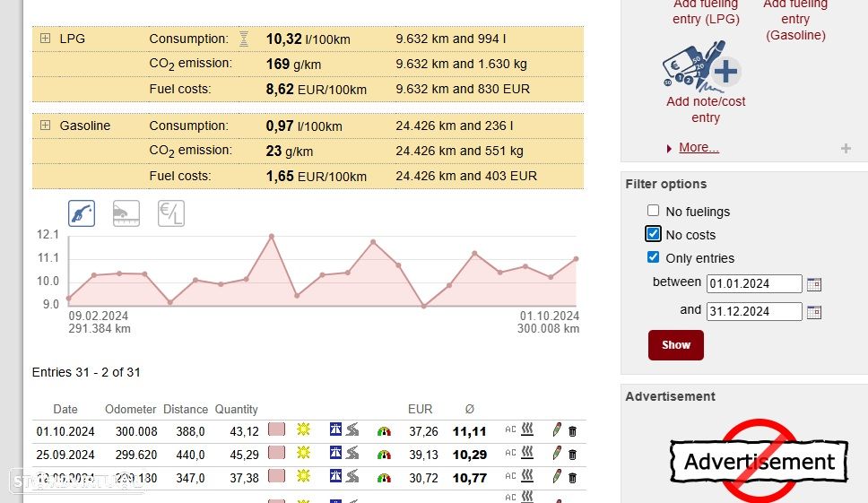
Task: Click the Add note/cost entry money icon
Action: point(702,66)
